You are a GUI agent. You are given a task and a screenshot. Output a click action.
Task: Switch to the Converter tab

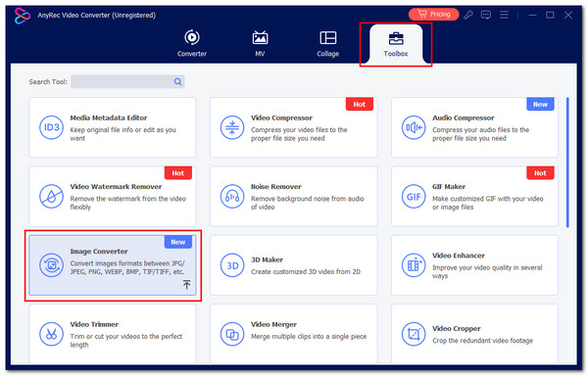[x=192, y=43]
